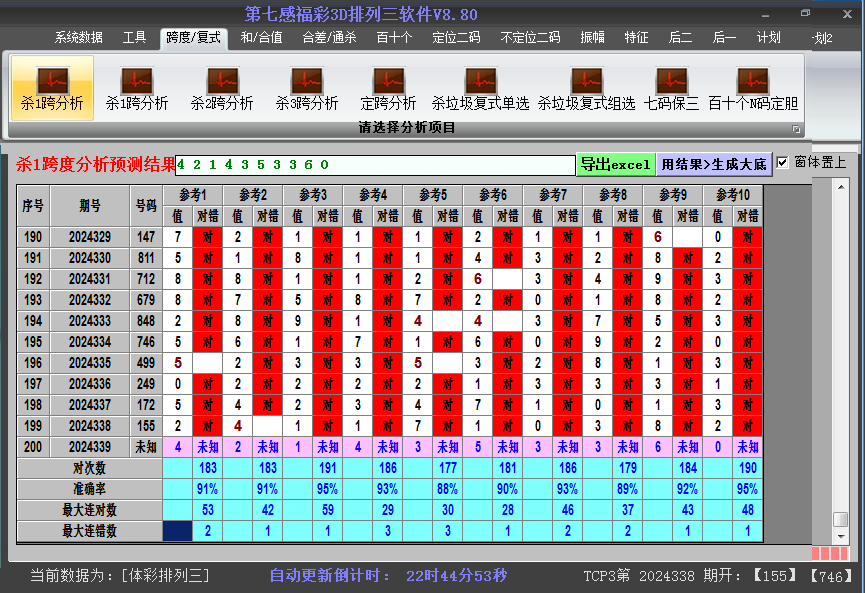
Task: Click the vertical scrollbar thumb
Action: 841,520
